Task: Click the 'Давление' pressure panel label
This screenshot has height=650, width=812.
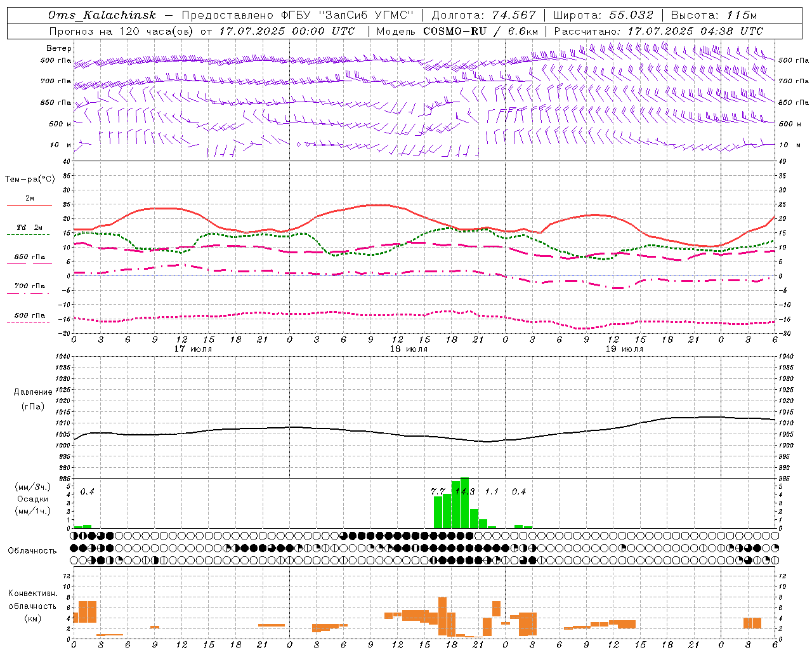Action: click(x=33, y=392)
